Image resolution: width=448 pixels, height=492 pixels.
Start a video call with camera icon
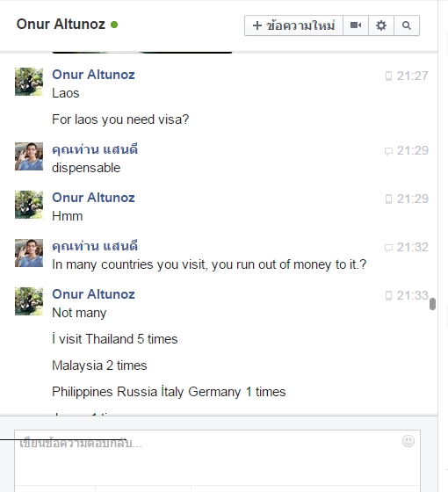pyautogui.click(x=356, y=25)
